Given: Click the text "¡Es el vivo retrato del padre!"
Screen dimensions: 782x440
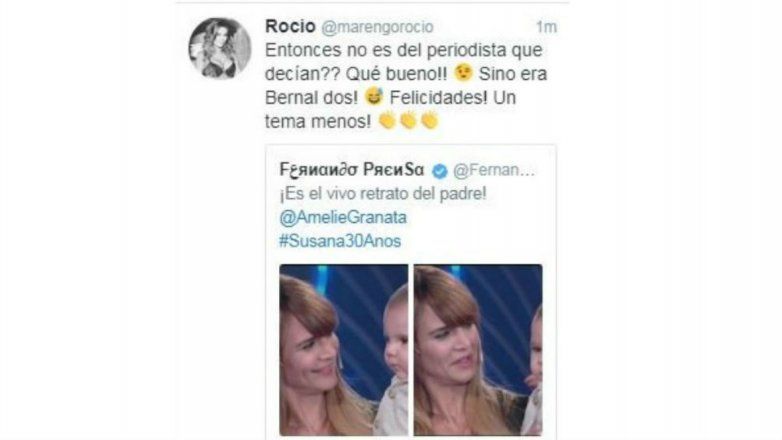Looking at the screenshot, I should [383, 194].
